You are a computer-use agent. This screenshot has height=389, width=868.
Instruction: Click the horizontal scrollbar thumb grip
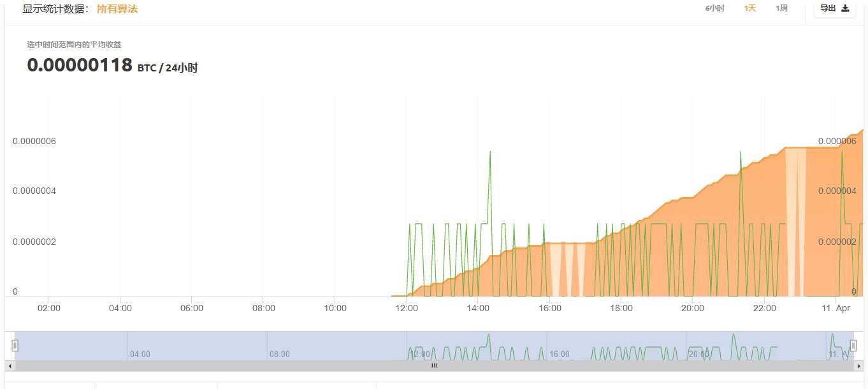(434, 366)
